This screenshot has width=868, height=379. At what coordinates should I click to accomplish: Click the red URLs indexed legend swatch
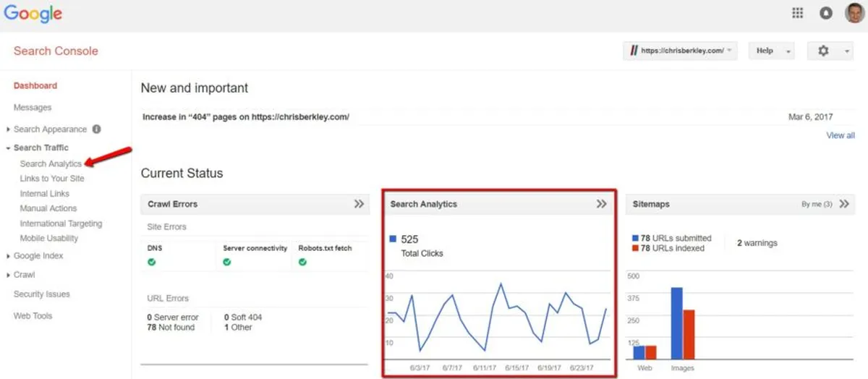[636, 248]
